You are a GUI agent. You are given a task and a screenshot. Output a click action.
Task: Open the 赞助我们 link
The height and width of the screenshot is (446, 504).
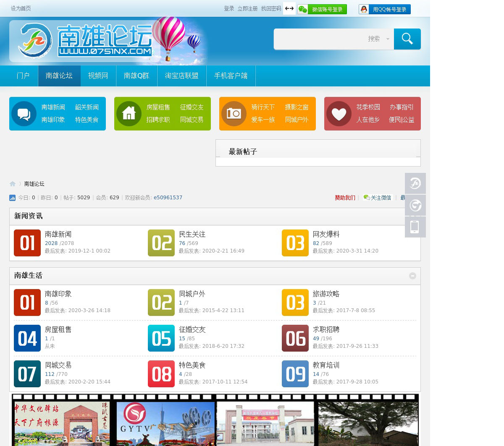345,198
